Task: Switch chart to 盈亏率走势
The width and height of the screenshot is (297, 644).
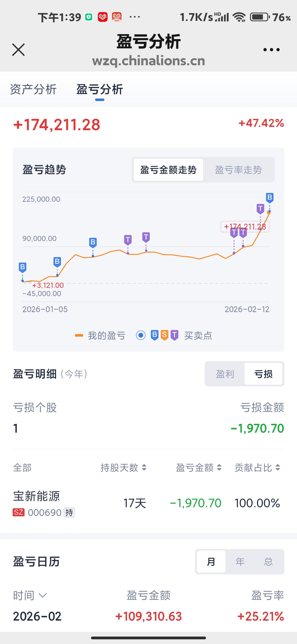Action: [x=238, y=170]
